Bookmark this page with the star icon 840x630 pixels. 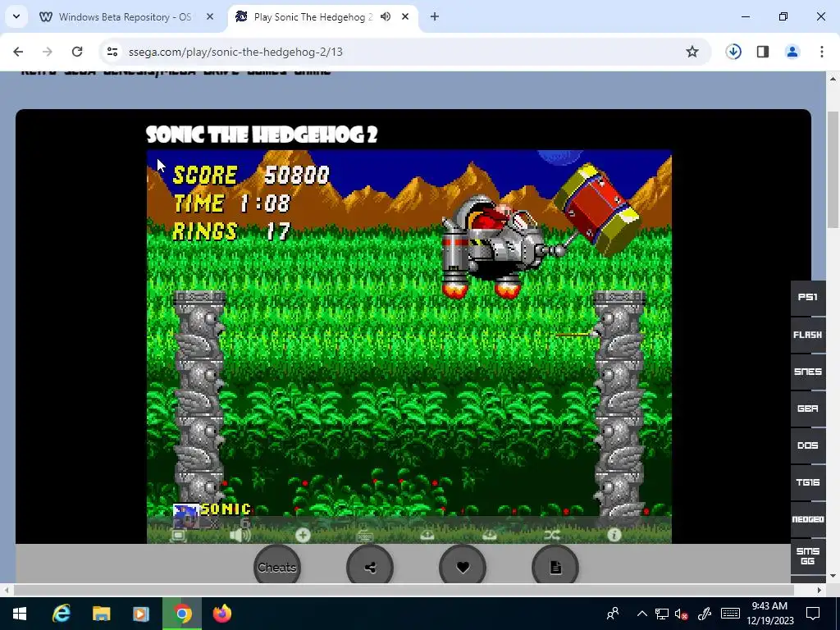[692, 52]
